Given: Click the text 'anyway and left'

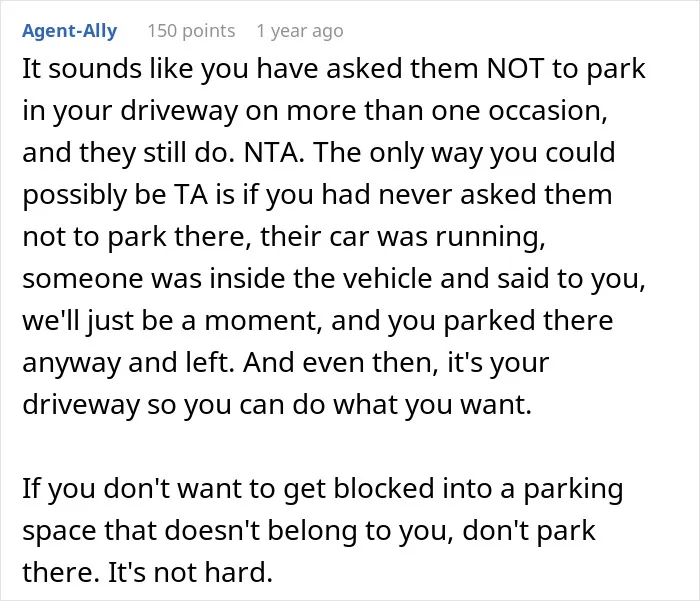Looking at the screenshot, I should (x=128, y=363).
